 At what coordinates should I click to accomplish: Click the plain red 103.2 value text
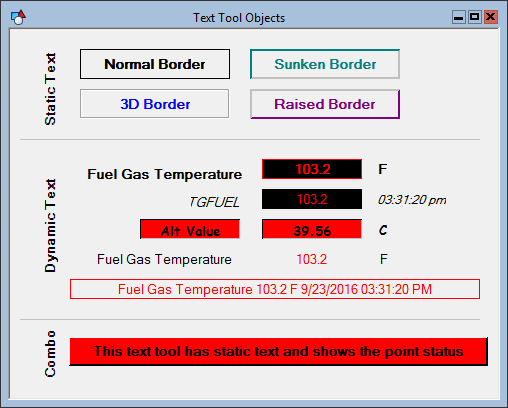click(312, 259)
